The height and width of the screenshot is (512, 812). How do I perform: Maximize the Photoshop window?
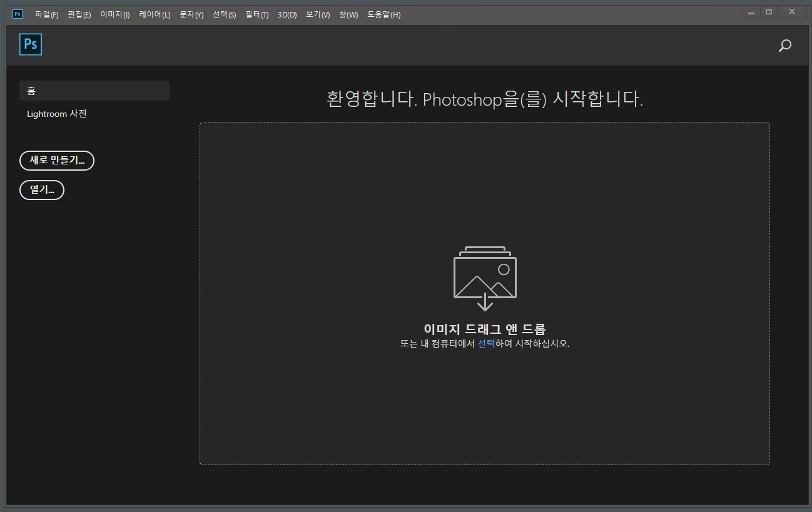(x=769, y=12)
